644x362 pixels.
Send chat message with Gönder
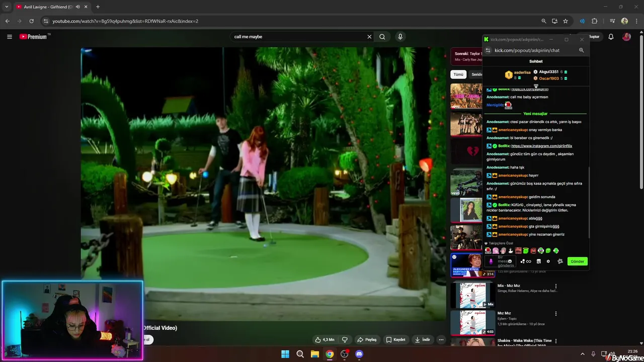tap(577, 261)
